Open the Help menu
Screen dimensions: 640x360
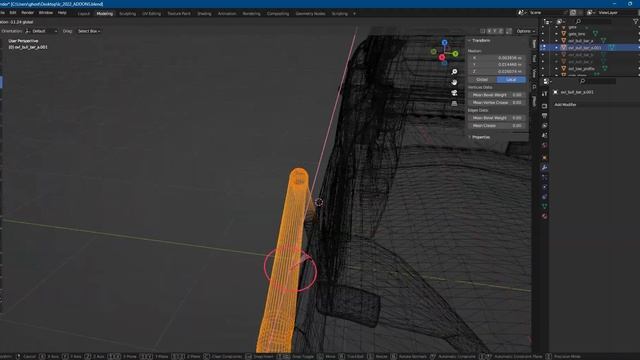coord(62,13)
